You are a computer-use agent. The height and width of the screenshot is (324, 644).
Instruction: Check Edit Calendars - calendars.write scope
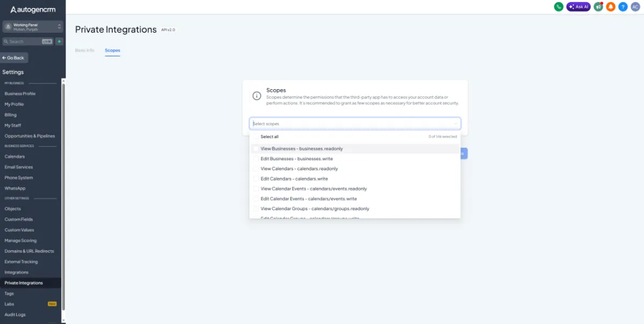(x=255, y=178)
